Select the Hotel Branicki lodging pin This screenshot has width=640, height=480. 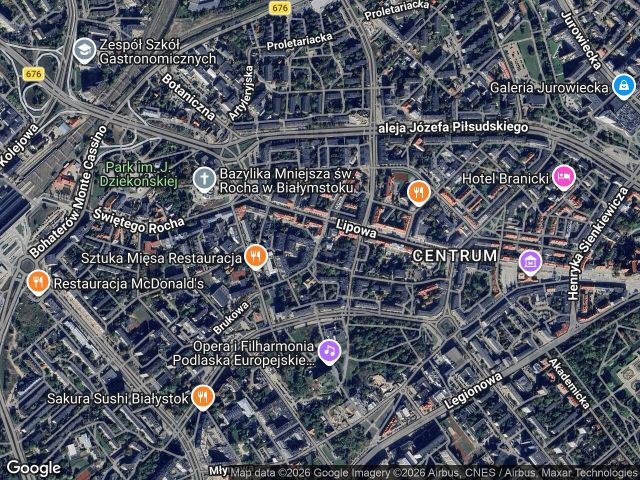(564, 177)
